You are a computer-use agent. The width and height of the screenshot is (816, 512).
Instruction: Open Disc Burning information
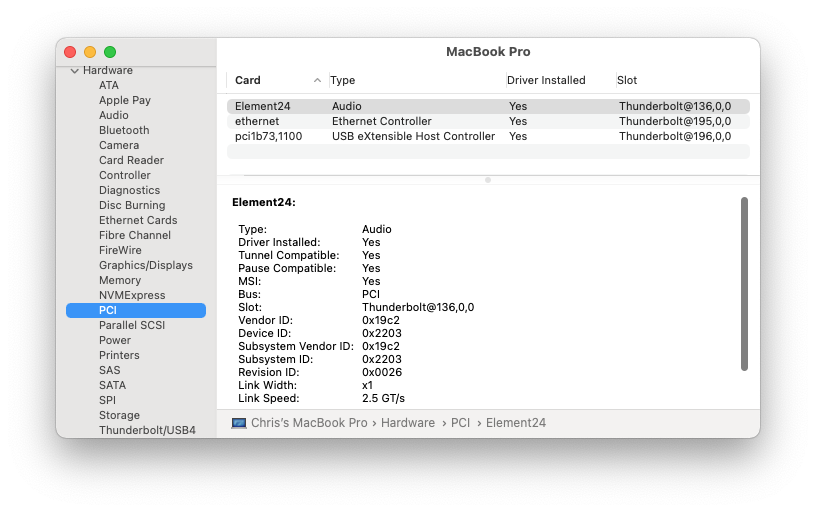[132, 206]
